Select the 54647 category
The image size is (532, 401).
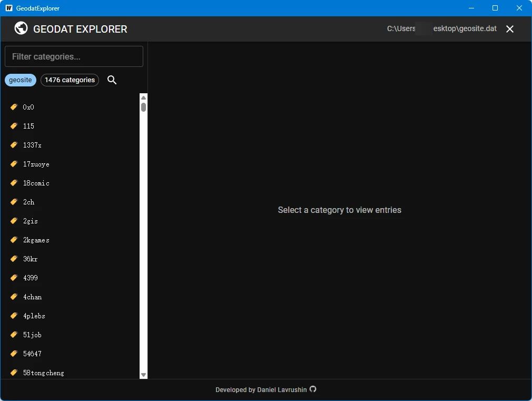coord(70,354)
